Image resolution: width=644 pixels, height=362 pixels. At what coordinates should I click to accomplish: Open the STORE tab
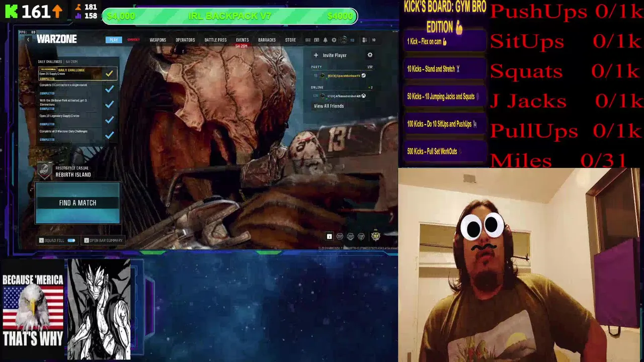coord(290,40)
